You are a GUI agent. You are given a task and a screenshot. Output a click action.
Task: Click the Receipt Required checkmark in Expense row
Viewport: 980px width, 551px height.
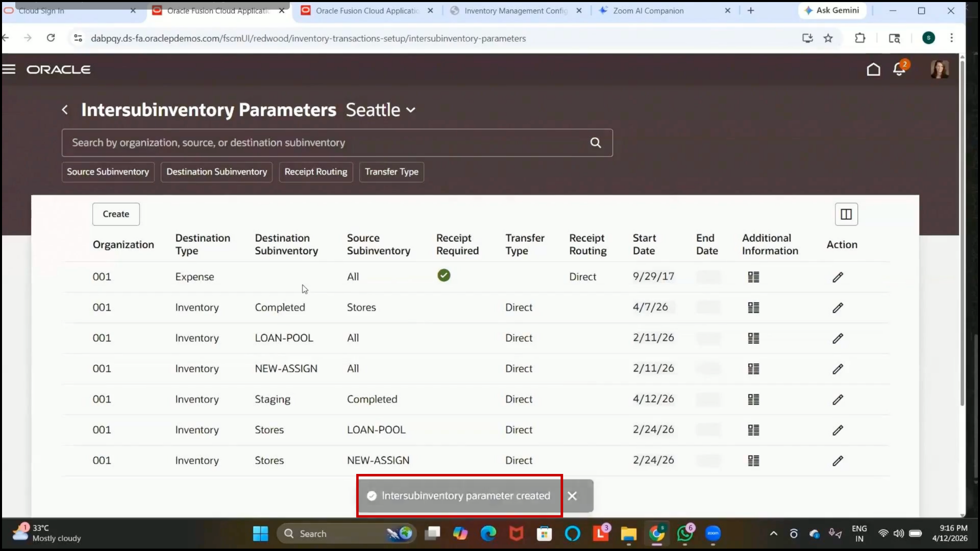pos(444,275)
